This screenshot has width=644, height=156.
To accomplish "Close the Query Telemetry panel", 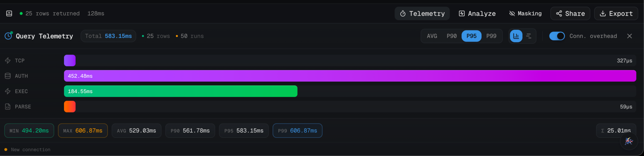I will click(629, 36).
